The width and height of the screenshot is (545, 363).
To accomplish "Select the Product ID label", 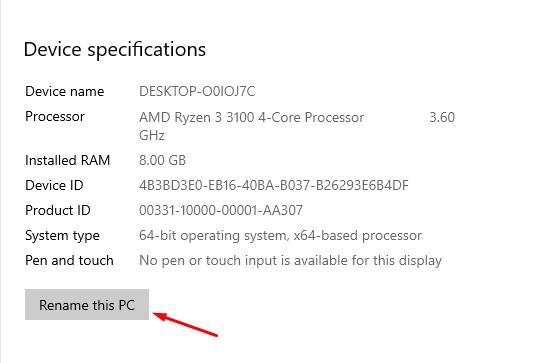I will coord(58,210).
